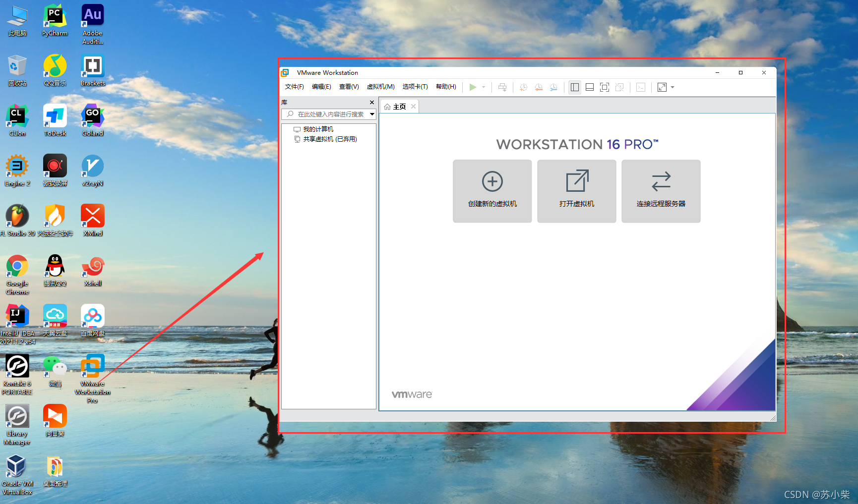
Task: Select the 天翼云盘 desktop icon
Action: coord(55,321)
